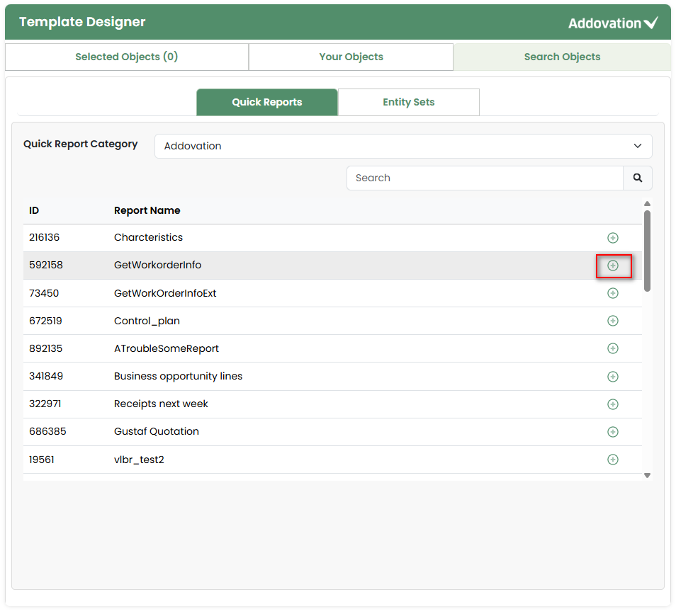Add Receipts next week report
Image resolution: width=676 pixels, height=616 pixels.
coord(613,404)
